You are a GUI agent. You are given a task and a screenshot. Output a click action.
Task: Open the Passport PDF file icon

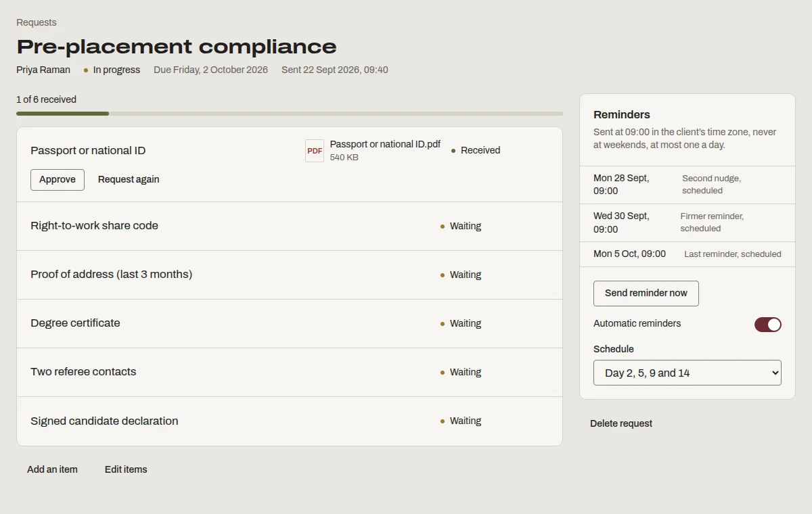(315, 151)
